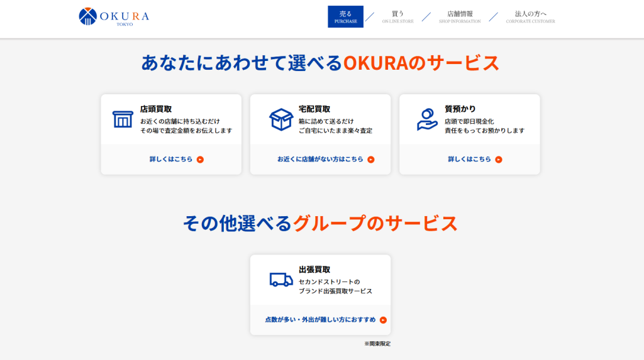
Task: Click the box icon for 宅配買取
Action: pos(281,119)
